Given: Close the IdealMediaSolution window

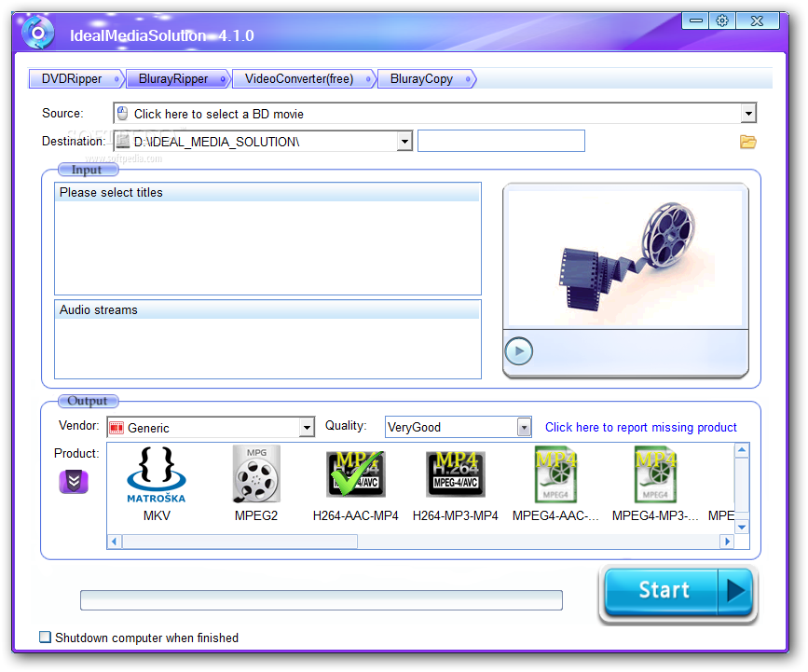Looking at the screenshot, I should click(757, 21).
